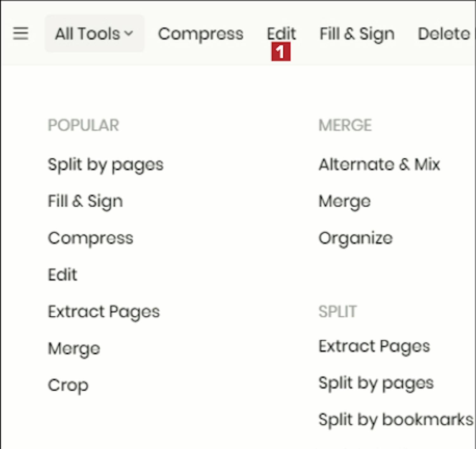Screen dimensions: 476x449
Task: Open Edit from the Popular list
Action: pyautogui.click(x=63, y=275)
